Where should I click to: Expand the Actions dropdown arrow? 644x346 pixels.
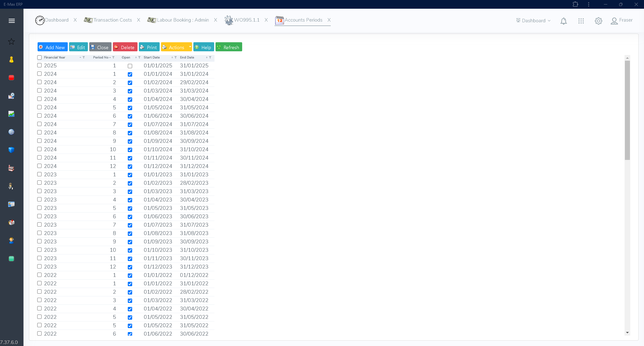(190, 47)
